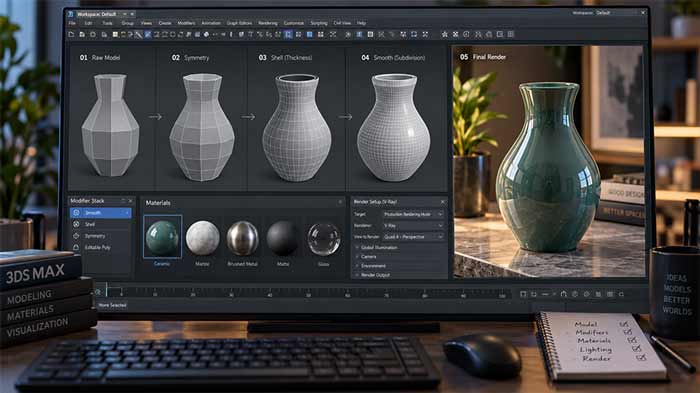700x393 pixels.
Task: Select the Symmetry modifier row
Action: [100, 236]
